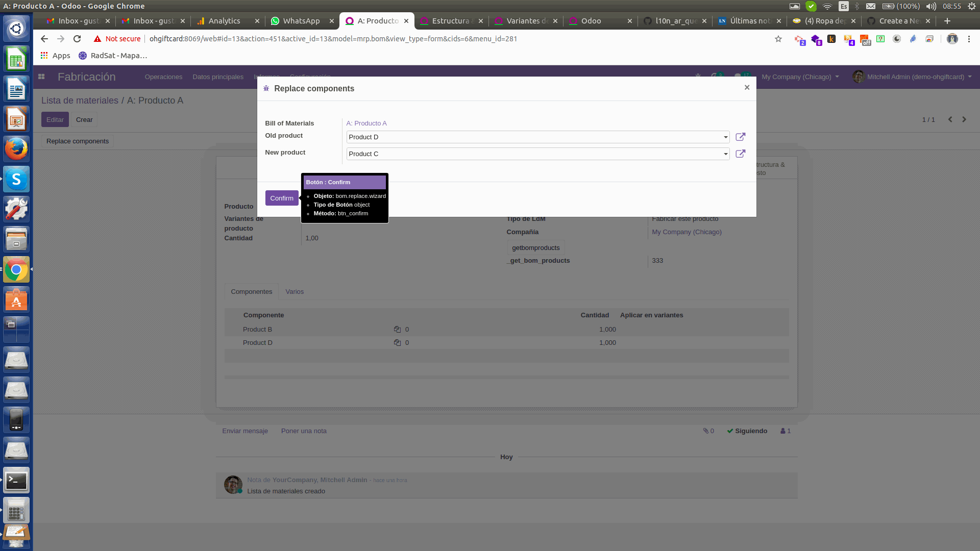Viewport: 980px width, 551px height.
Task: Click the New product field showing Product C
Action: click(537, 154)
